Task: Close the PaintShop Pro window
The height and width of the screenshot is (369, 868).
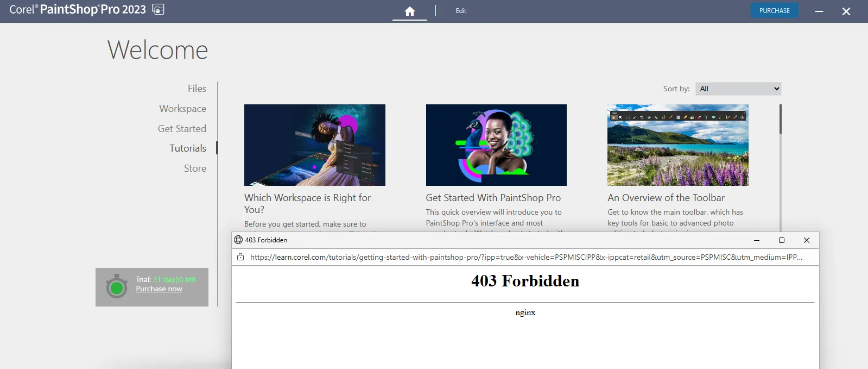Action: pos(846,11)
